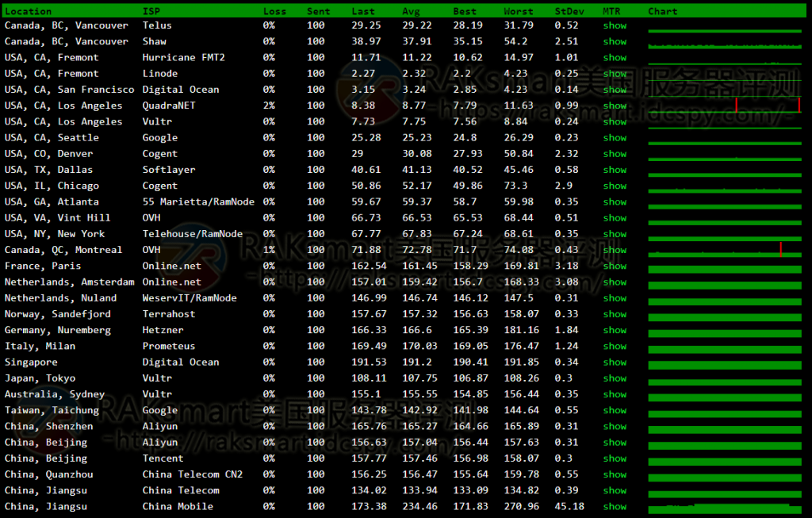
Task: Open show link for Montreal OVH row
Action: [x=615, y=250]
